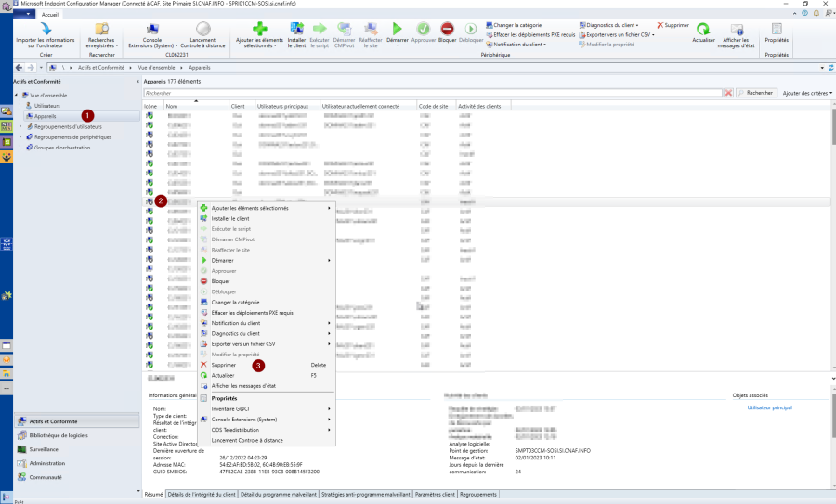Image resolution: width=836 pixels, height=504 pixels.
Task: Select Appareils in navigation tree
Action: pyautogui.click(x=46, y=116)
